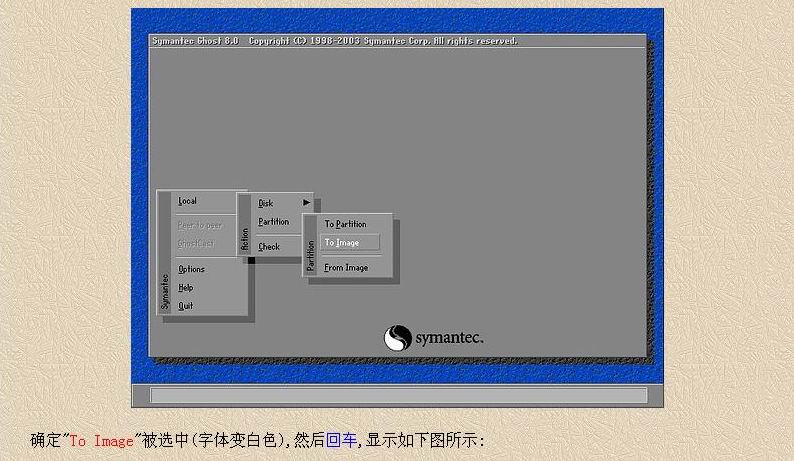Click the Symantec vertical menu label
Viewport: 794px width, 461px height.
pyautogui.click(x=165, y=292)
